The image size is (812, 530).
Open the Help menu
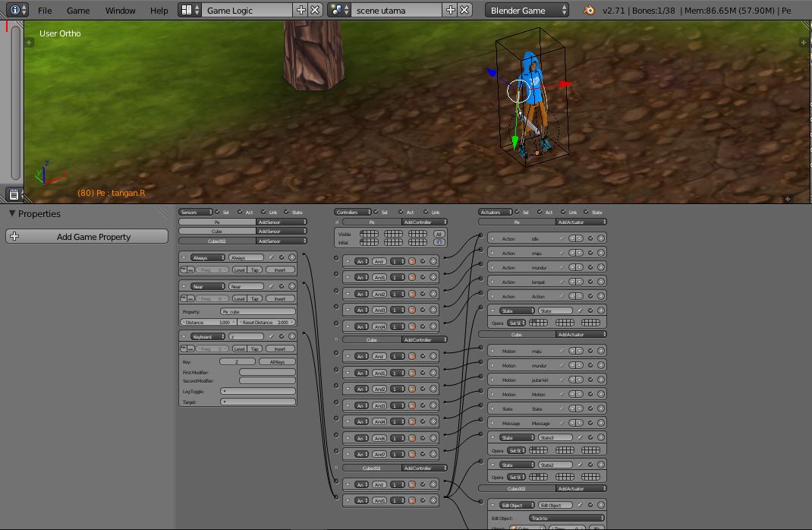[159, 11]
